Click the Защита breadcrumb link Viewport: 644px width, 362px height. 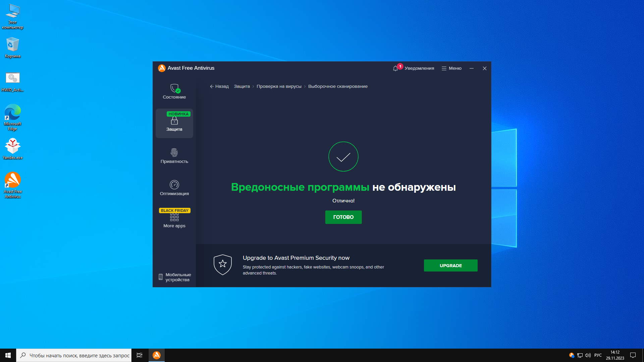(x=241, y=86)
